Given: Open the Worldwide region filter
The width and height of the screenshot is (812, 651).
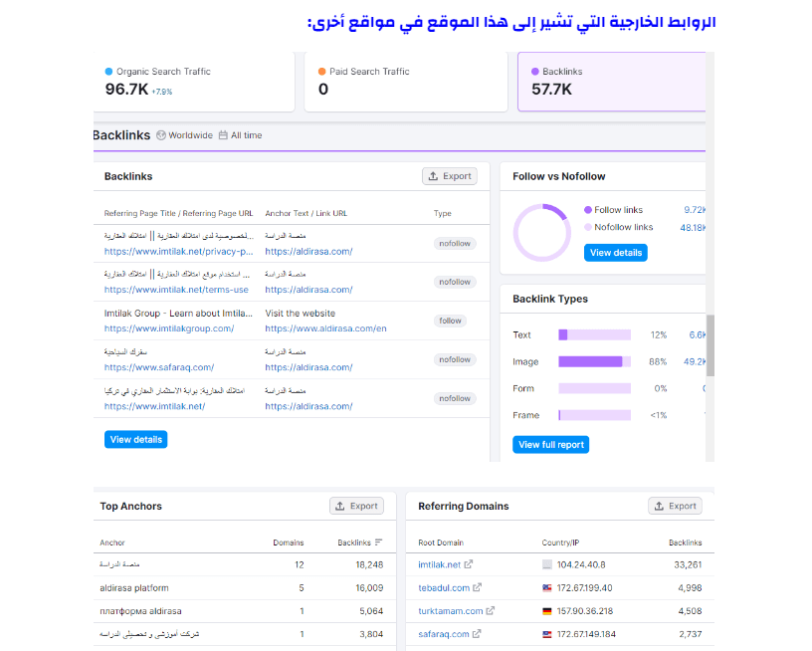Looking at the screenshot, I should [185, 135].
